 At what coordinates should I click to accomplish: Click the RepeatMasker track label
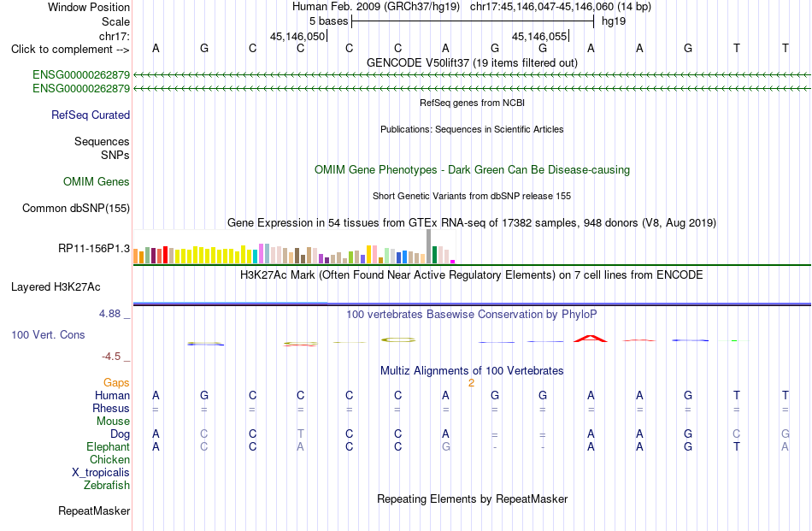pos(94,510)
